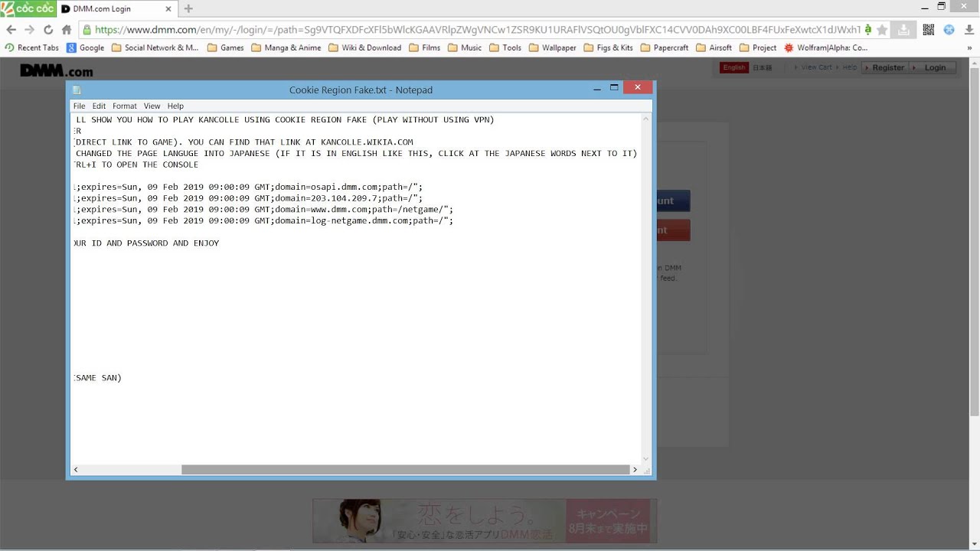Screen dimensions: 980x551
Task: Open Notepad's File menu
Action: click(79, 106)
